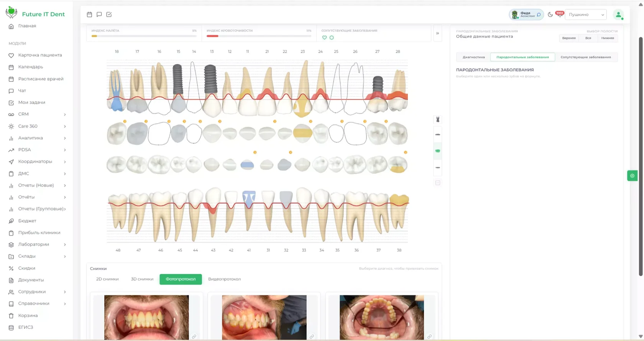The image size is (644, 341).
Task: Open the first mouth photo thumbnail
Action: tap(146, 317)
